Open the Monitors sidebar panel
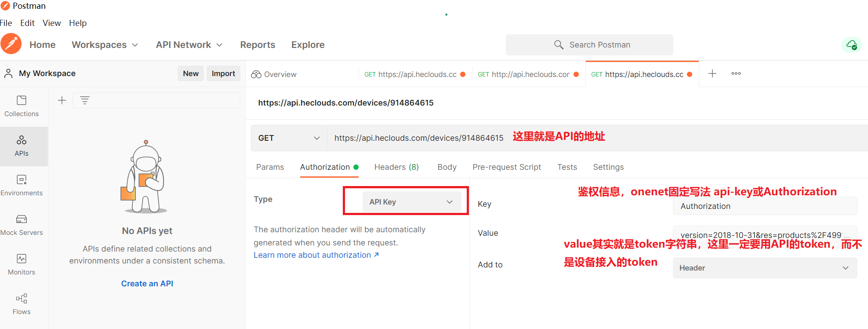Viewport: 868px width, 329px height. [x=22, y=264]
